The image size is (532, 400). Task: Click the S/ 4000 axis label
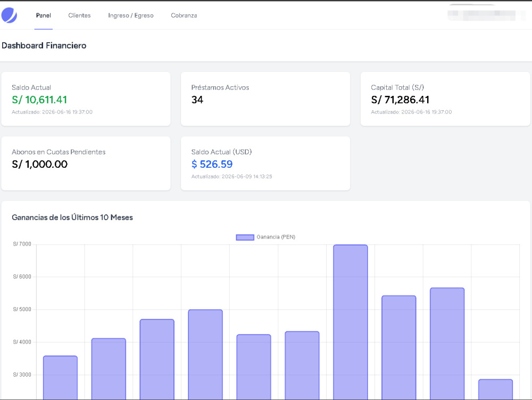click(x=22, y=342)
